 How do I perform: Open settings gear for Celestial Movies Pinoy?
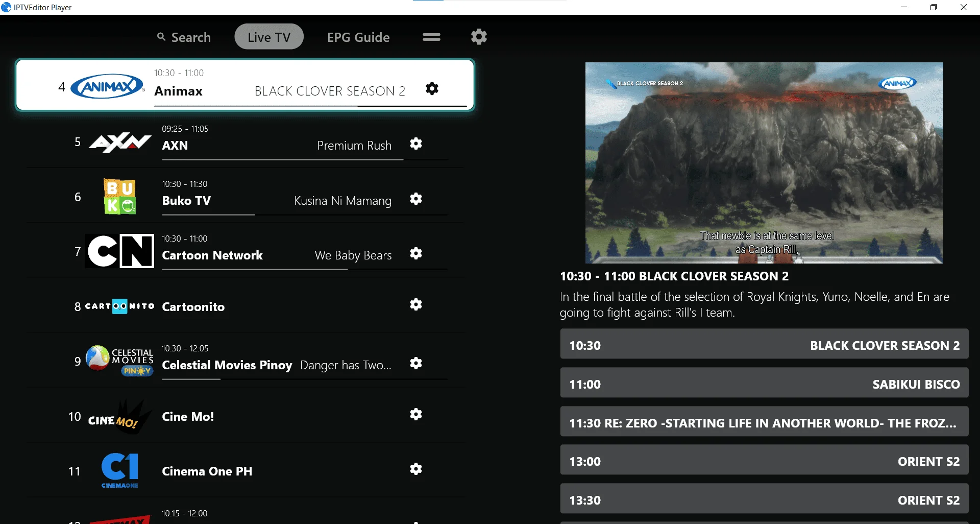(416, 363)
